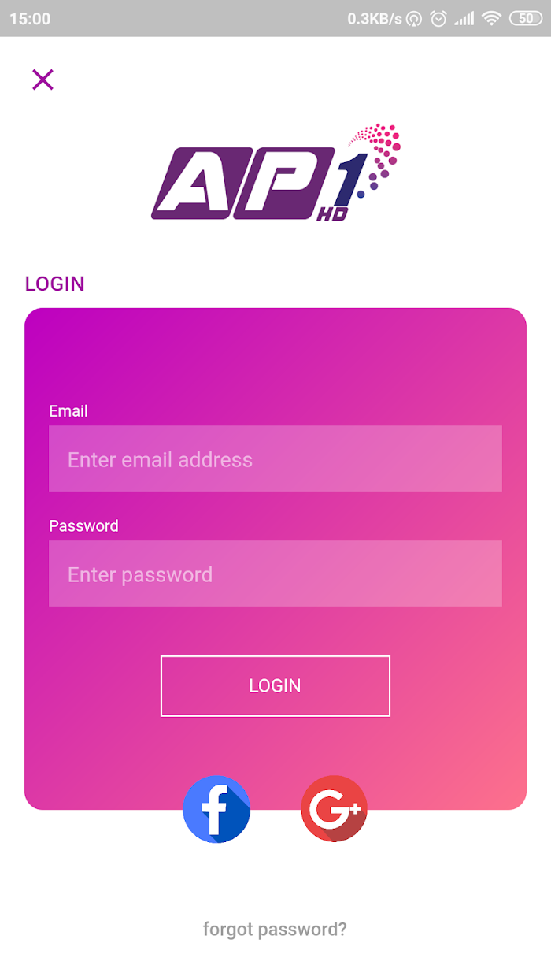This screenshot has width=551, height=980.
Task: Tap the cellular signal bars icon
Action: click(x=464, y=18)
